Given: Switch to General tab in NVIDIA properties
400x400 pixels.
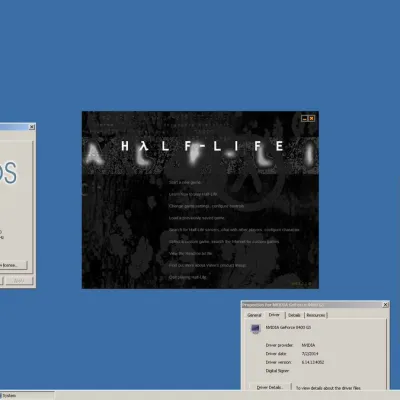Looking at the screenshot, I should [254, 315].
